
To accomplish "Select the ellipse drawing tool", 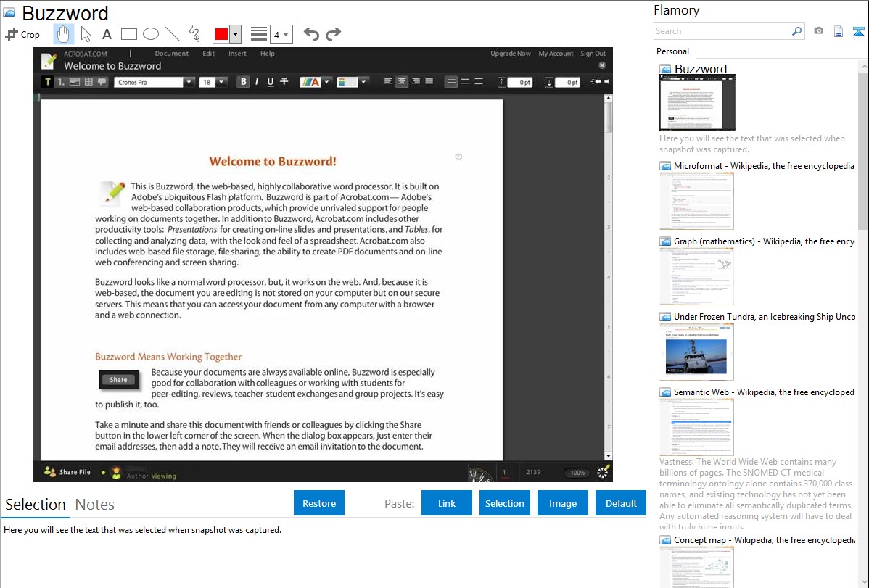I will pyautogui.click(x=151, y=34).
